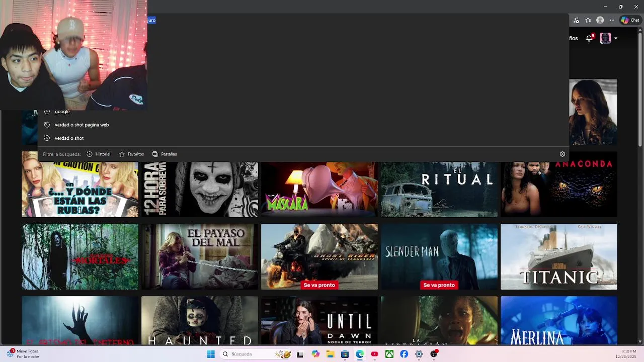Screen dimensions: 644x362
Task: Open the Windows Start menu
Action: (211, 354)
